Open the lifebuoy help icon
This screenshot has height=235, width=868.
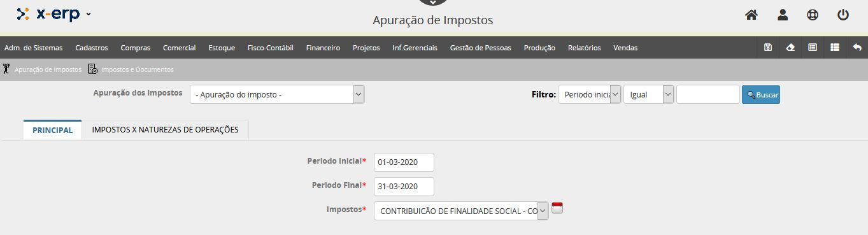pyautogui.click(x=813, y=15)
